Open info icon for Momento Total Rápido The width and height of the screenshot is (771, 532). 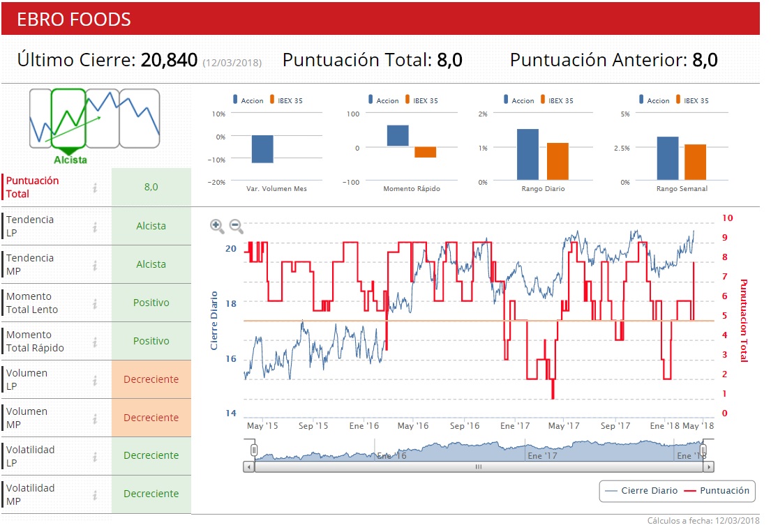[95, 342]
